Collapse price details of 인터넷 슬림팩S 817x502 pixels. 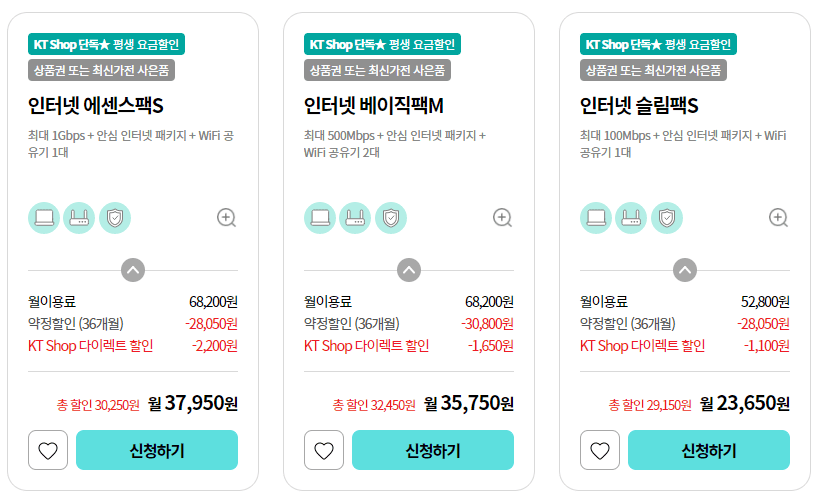[685, 270]
